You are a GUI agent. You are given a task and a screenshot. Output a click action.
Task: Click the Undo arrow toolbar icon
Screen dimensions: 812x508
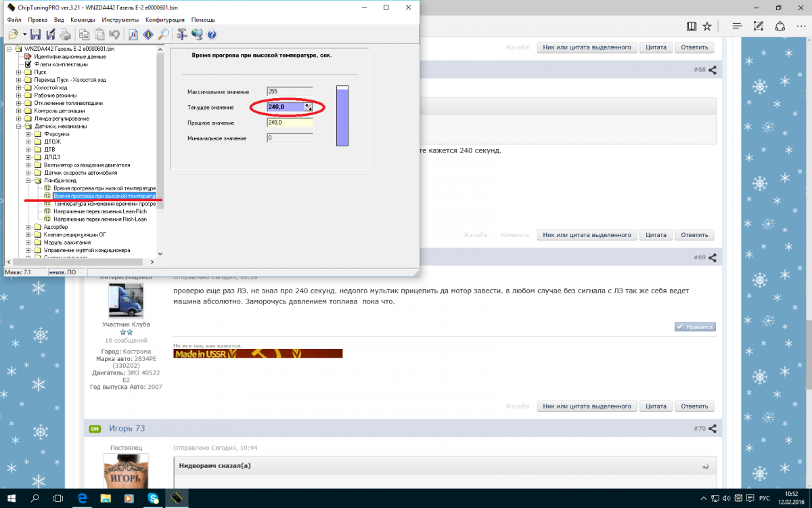click(114, 35)
